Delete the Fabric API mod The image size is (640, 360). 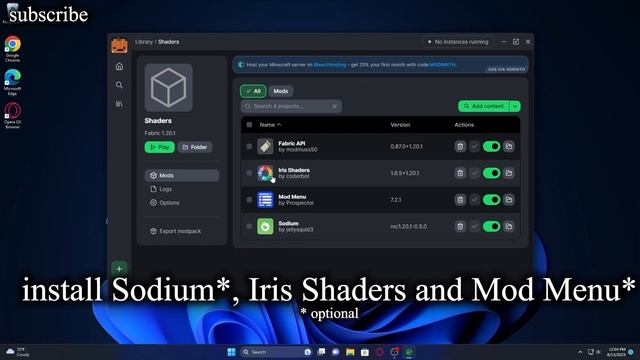coord(460,146)
